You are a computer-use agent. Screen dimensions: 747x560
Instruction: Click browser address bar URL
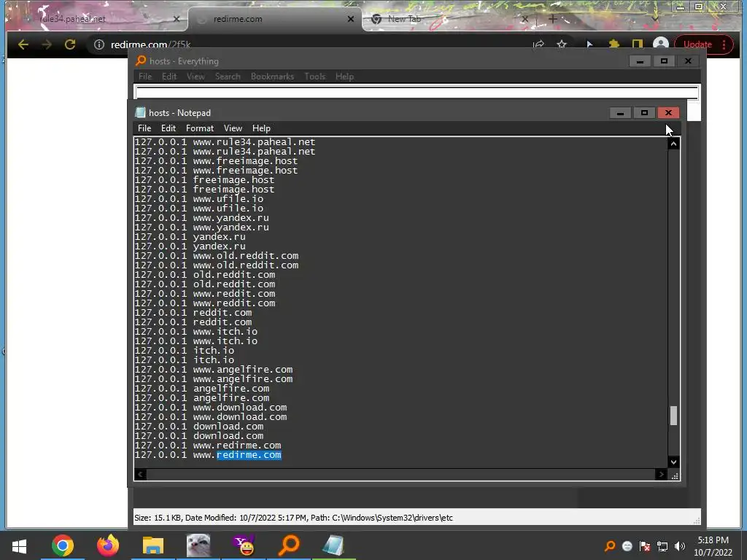pos(150,44)
